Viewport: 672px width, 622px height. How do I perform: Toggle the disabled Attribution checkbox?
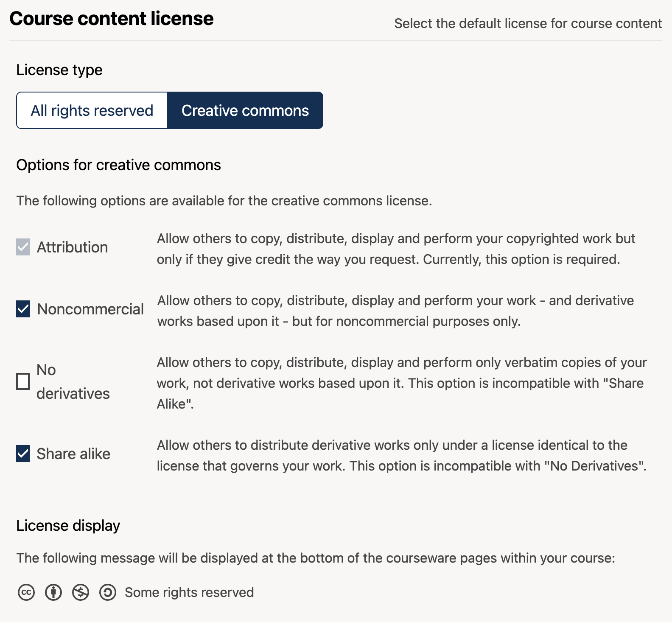point(23,247)
